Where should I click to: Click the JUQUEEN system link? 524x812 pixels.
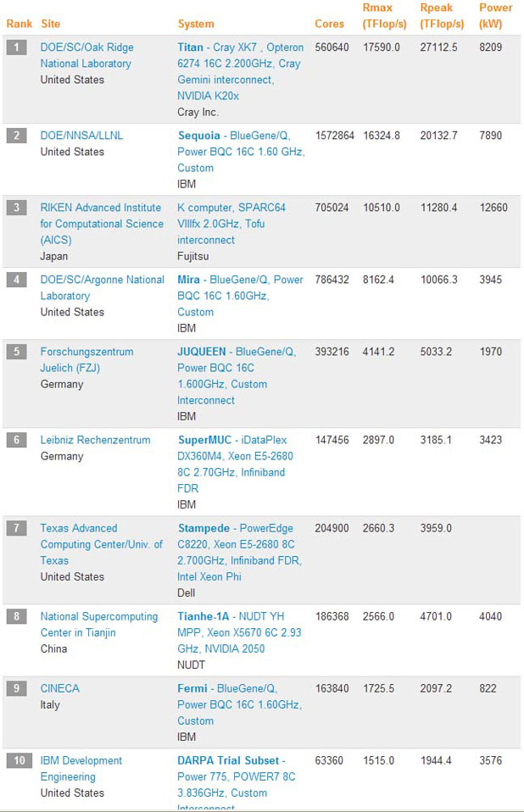click(x=237, y=375)
